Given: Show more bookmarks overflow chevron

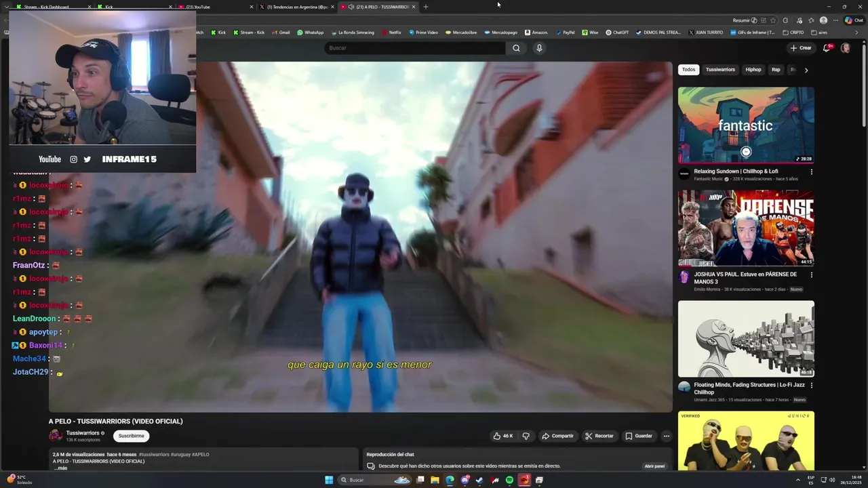Looking at the screenshot, I should coord(856,33).
